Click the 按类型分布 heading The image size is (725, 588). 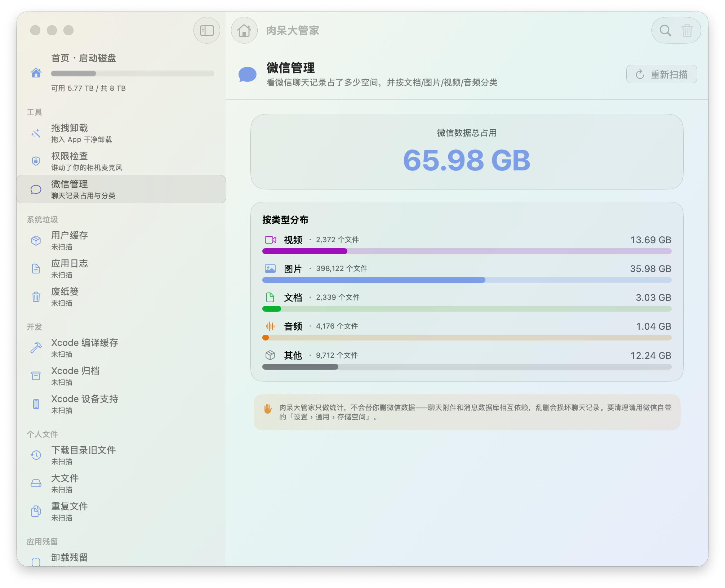[x=285, y=220]
